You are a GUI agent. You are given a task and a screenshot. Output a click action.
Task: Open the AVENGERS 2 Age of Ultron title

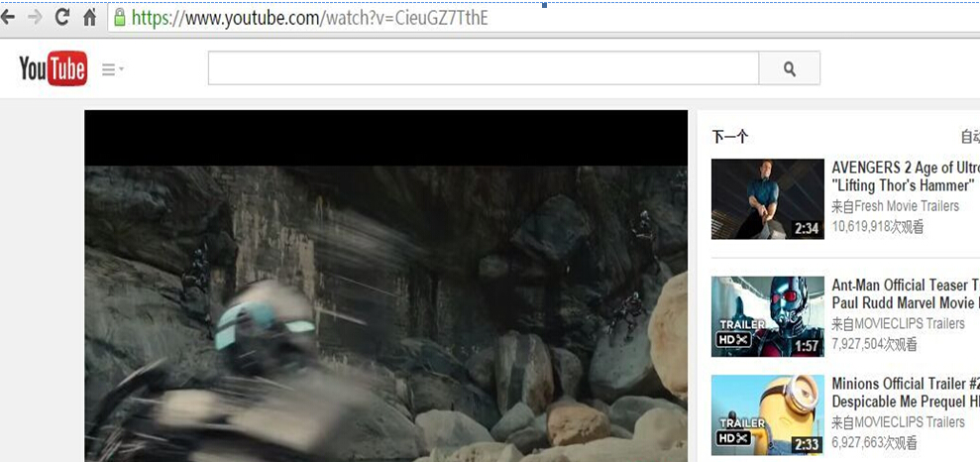(x=906, y=176)
